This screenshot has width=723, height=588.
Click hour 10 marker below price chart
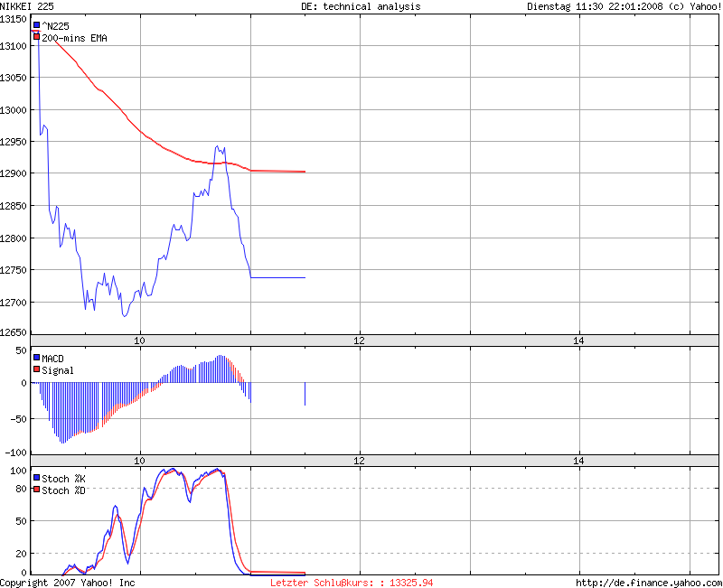pos(140,341)
